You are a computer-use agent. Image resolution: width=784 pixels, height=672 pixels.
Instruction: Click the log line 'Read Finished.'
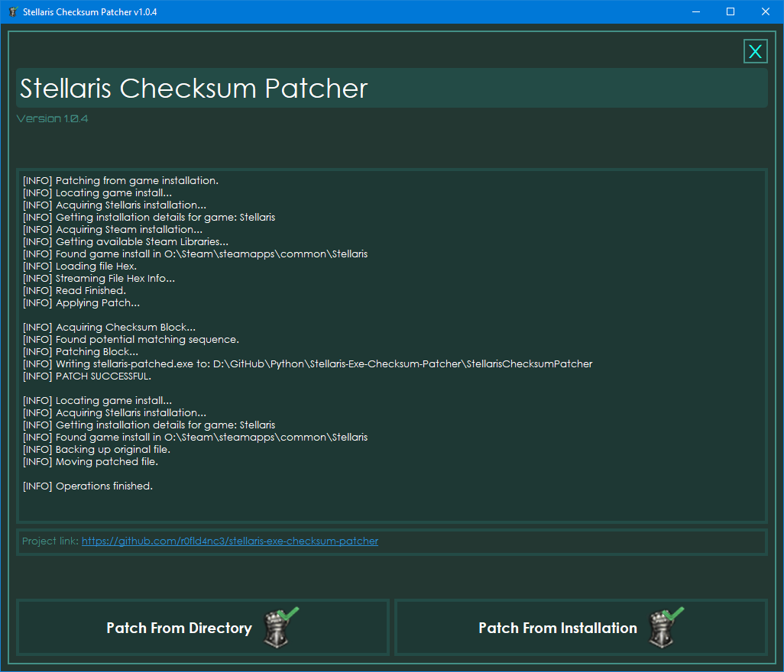pyautogui.click(x=74, y=291)
